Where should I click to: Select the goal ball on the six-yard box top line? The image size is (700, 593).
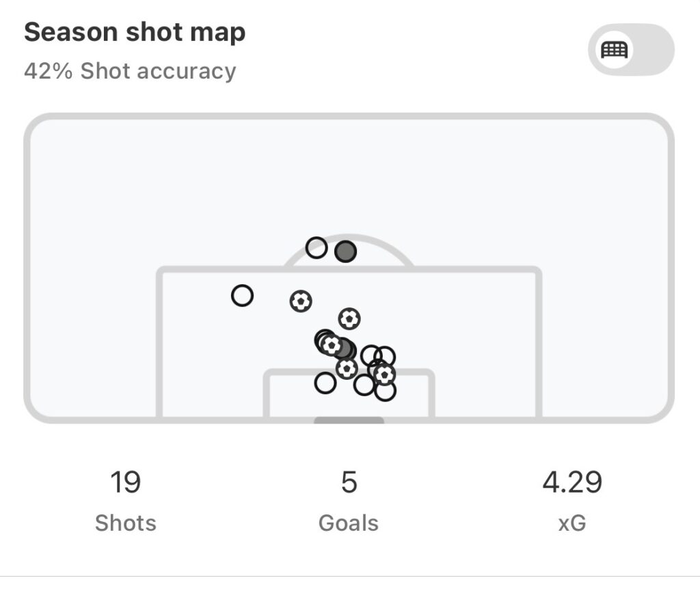coord(347,369)
